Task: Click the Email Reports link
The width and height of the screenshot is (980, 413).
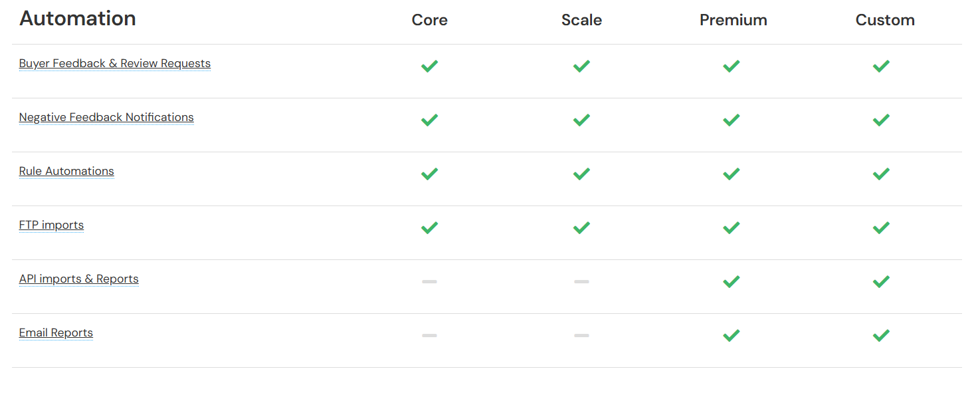Action: click(x=56, y=333)
